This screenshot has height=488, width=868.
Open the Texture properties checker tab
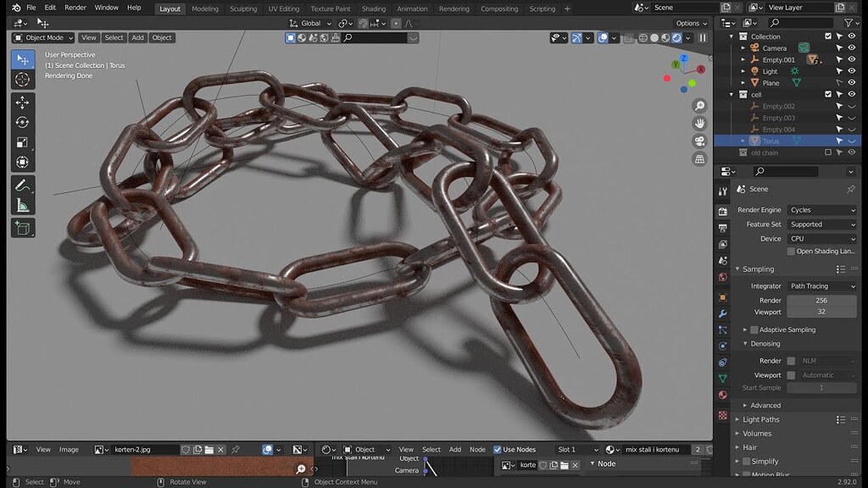point(722,415)
